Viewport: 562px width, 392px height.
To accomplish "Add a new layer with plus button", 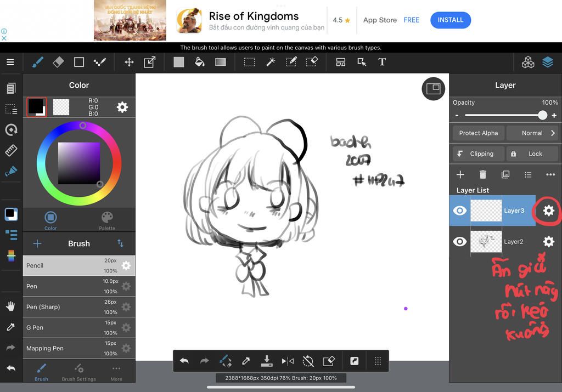I will [x=460, y=175].
